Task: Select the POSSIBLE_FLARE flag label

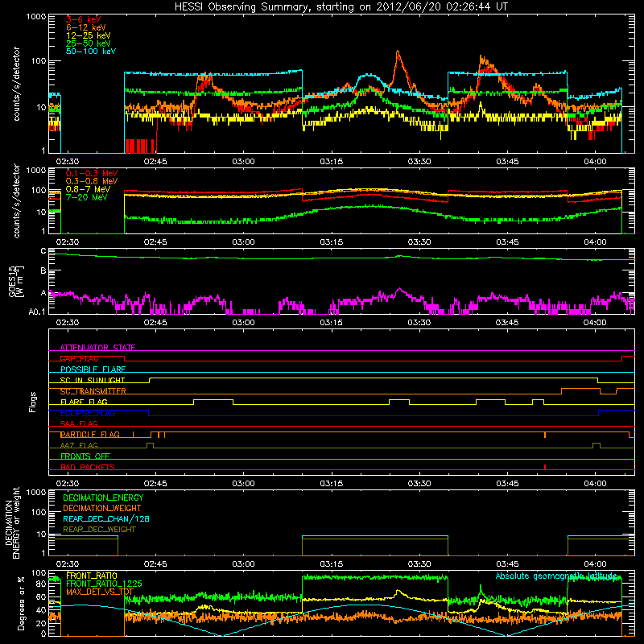Action: click(93, 369)
